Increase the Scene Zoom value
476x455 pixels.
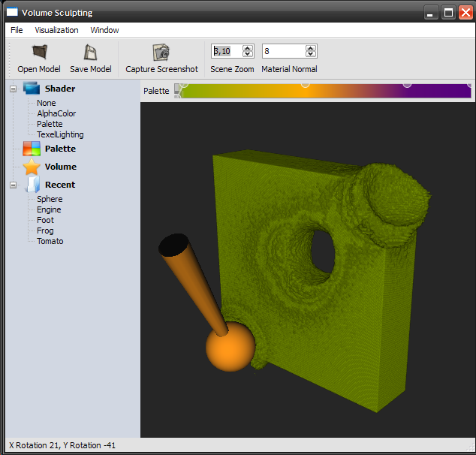tap(249, 47)
